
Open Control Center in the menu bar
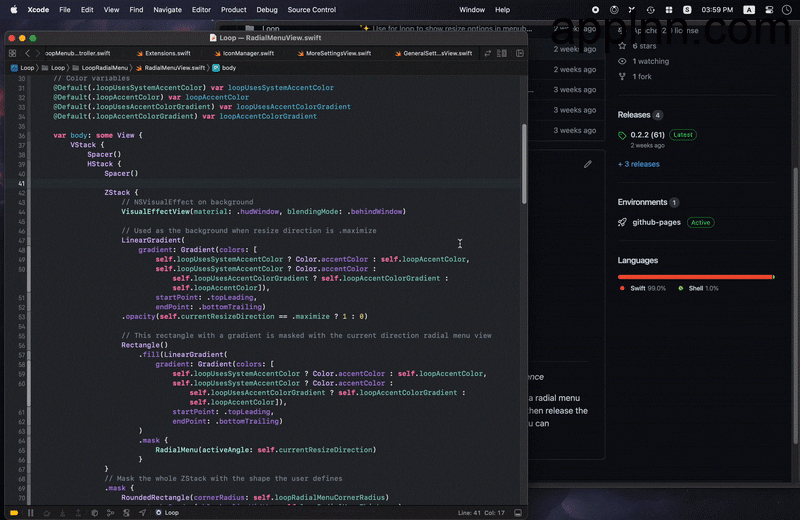coord(769,10)
